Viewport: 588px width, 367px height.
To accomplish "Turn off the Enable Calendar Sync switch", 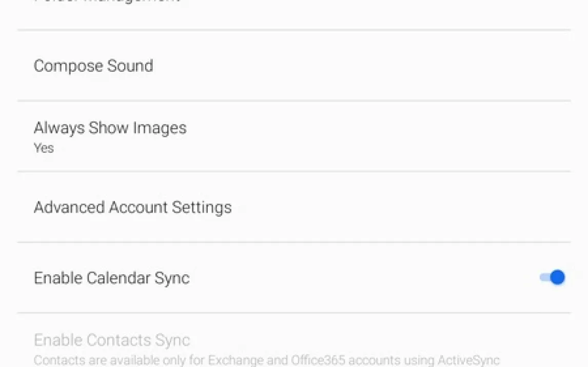I will [x=552, y=277].
